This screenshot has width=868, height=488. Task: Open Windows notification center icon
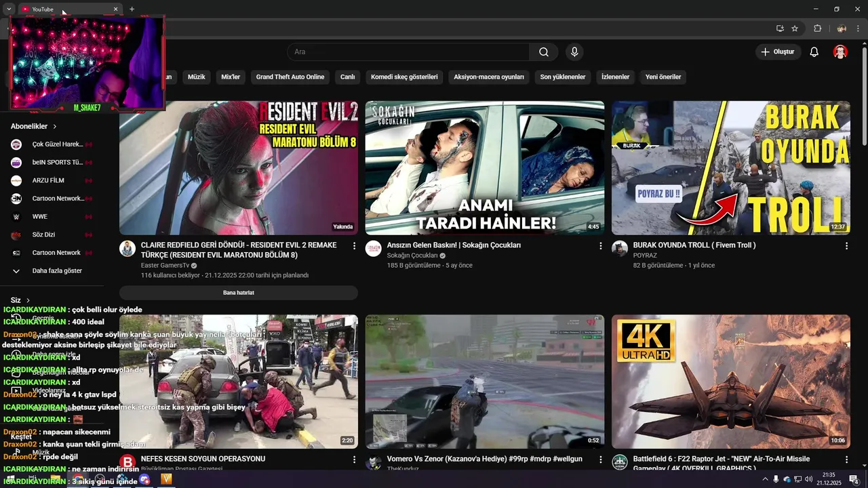pyautogui.click(x=854, y=479)
